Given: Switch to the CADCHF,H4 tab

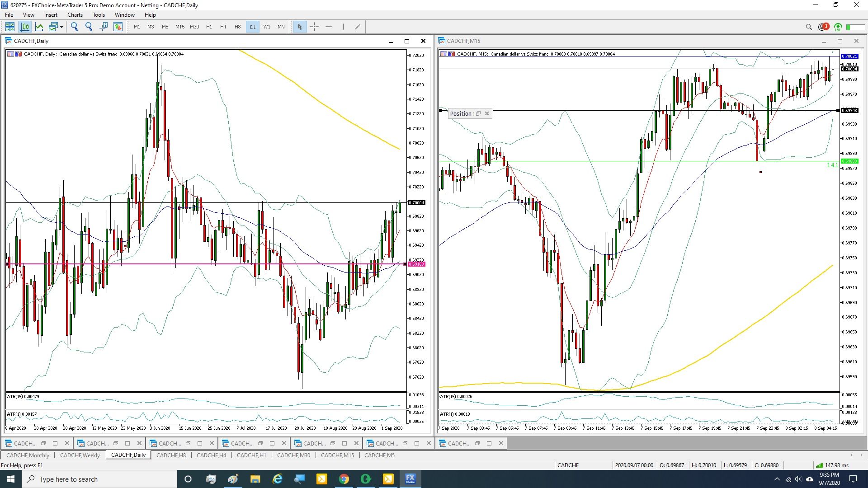Looking at the screenshot, I should click(211, 455).
